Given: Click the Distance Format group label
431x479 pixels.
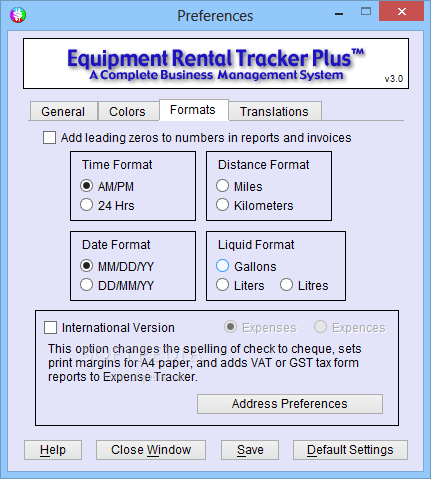Looking at the screenshot, I should [263, 165].
